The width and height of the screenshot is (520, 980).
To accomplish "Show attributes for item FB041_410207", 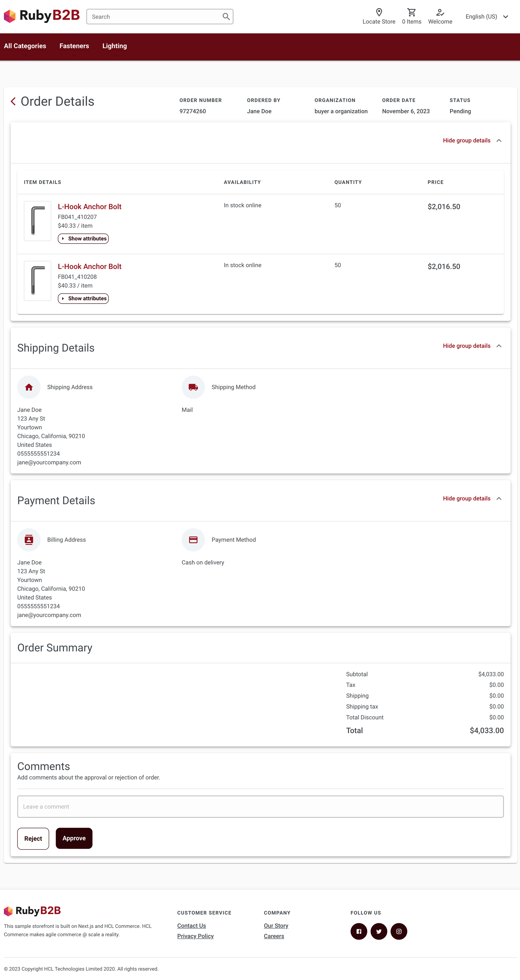I will click(x=83, y=239).
